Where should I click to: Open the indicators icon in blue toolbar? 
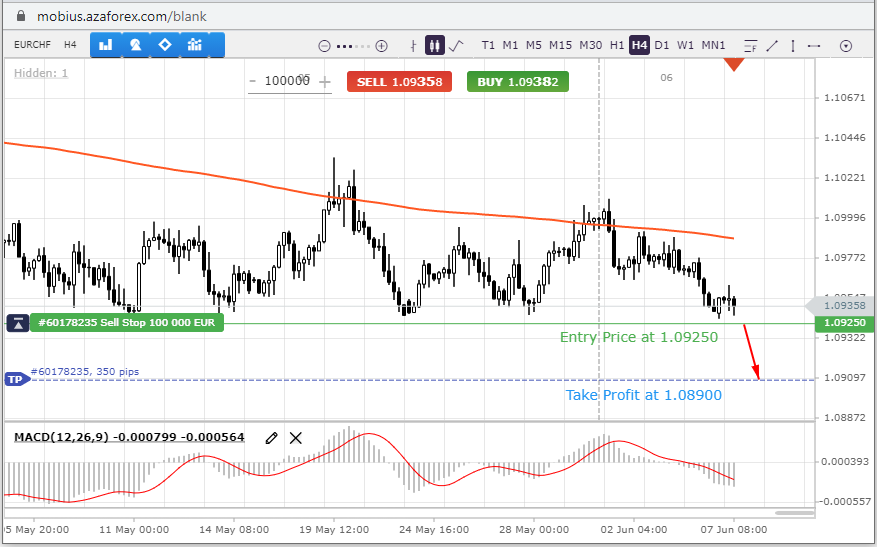pyautogui.click(x=195, y=45)
